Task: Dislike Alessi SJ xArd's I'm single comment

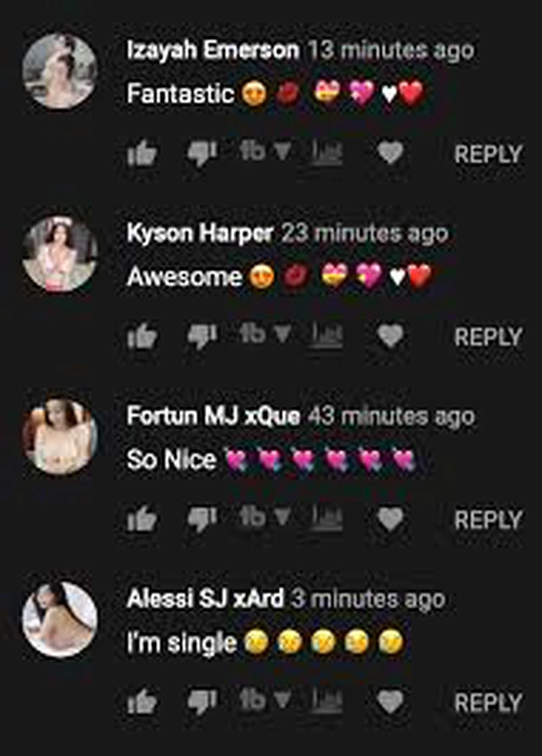Action: tap(202, 703)
